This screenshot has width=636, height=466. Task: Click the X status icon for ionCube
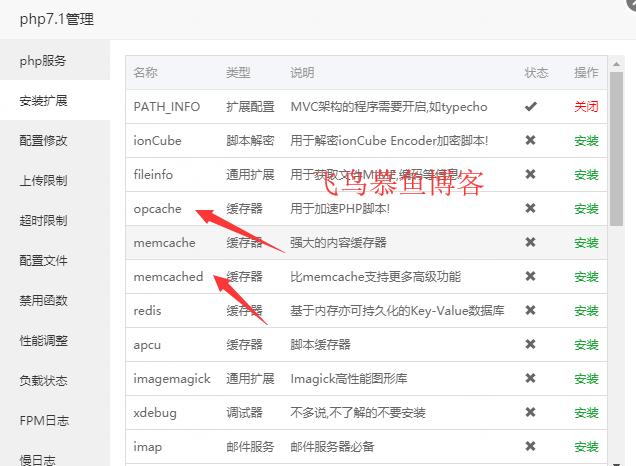point(530,140)
